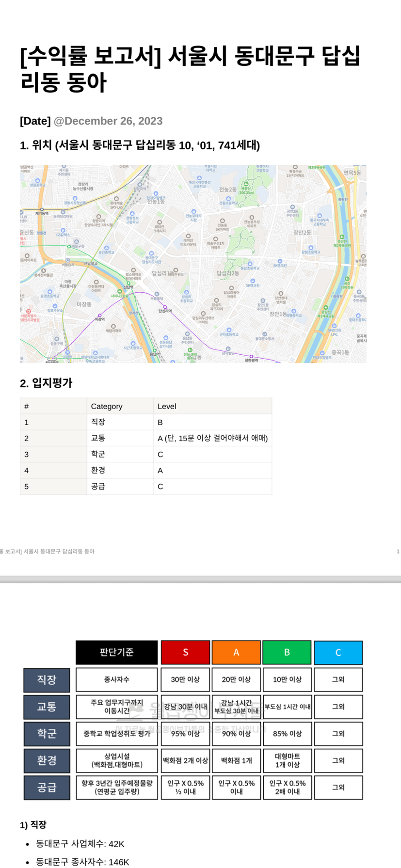Image resolution: width=401 pixels, height=868 pixels.
Task: Click the cell 'A (단, 15분 이상 걸어야해서 애매)'
Action: click(212, 438)
